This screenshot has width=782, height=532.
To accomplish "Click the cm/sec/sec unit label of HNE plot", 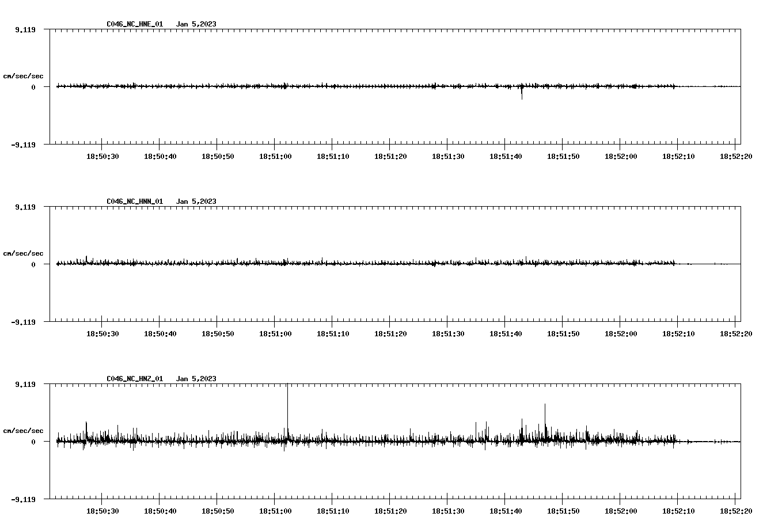I will pyautogui.click(x=23, y=76).
